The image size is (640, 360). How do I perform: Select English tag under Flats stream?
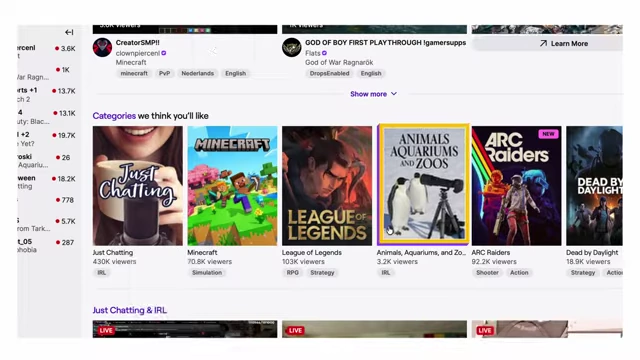[x=371, y=73]
